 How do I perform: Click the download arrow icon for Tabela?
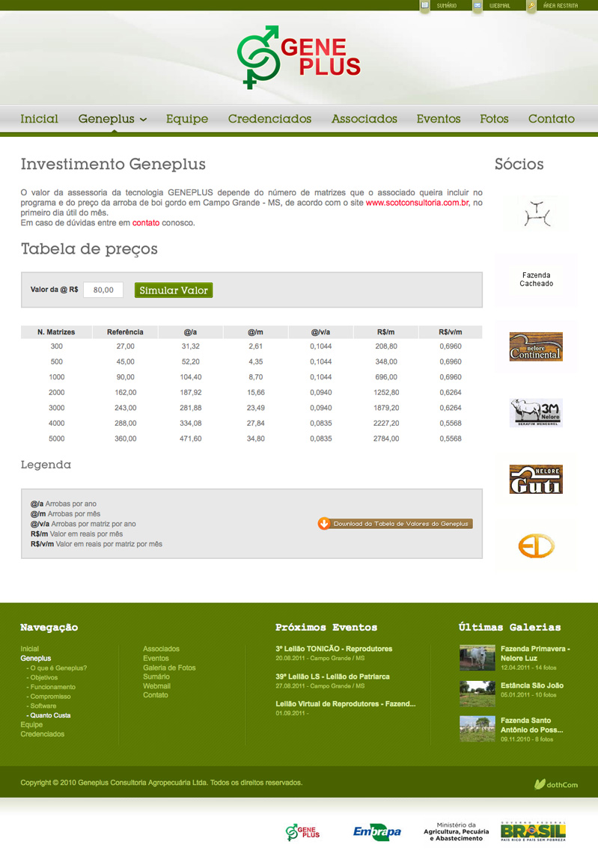(324, 524)
